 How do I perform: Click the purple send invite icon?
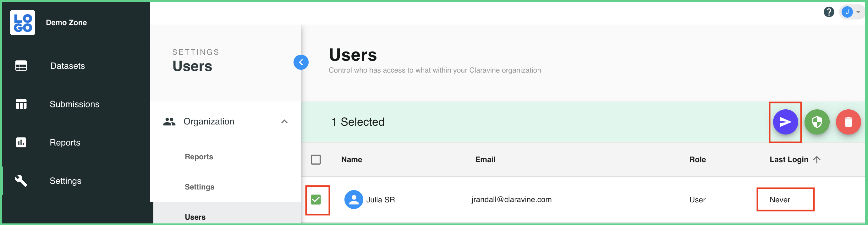click(x=785, y=122)
